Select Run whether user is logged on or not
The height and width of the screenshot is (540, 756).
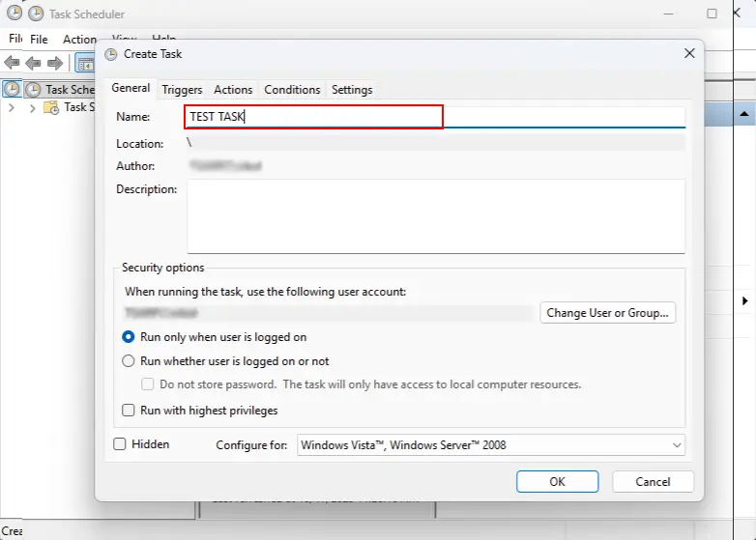click(129, 361)
